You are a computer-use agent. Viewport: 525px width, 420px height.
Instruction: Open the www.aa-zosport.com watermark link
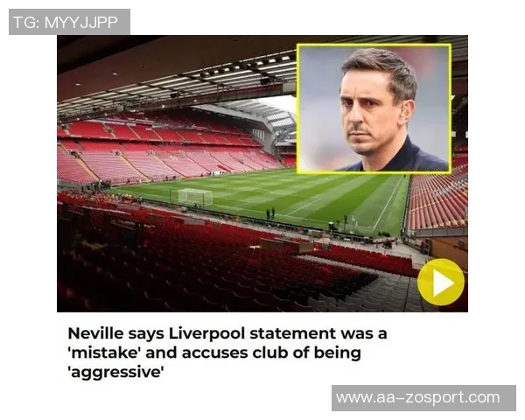(418, 397)
